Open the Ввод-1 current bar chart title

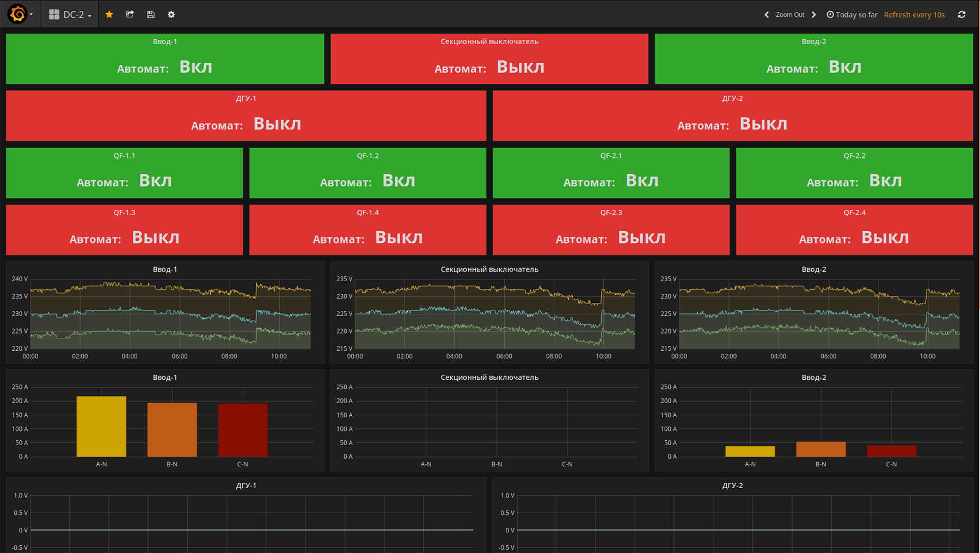click(x=165, y=377)
